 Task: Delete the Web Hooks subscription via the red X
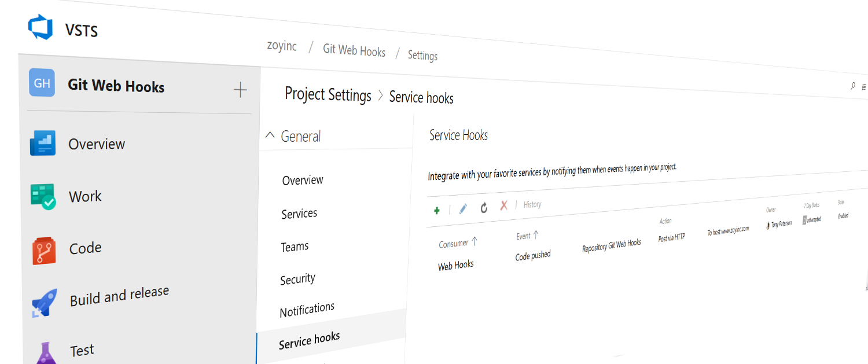tap(504, 207)
